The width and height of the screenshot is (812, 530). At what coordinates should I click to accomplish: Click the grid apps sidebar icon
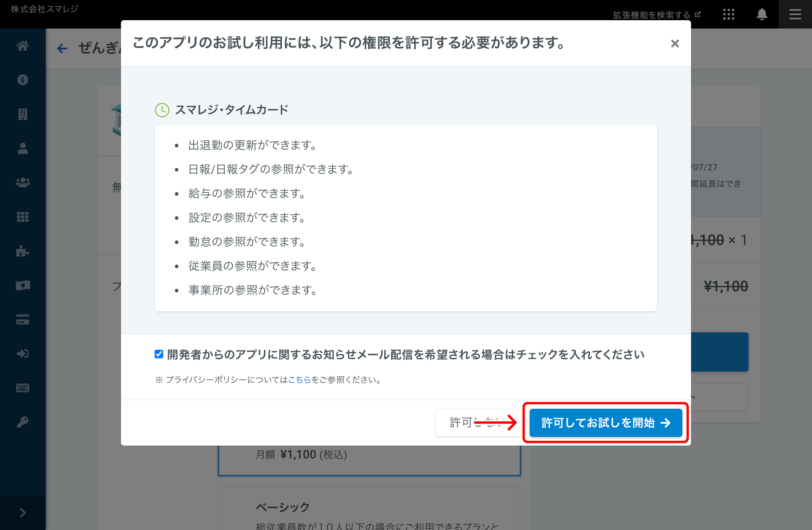[x=23, y=217]
